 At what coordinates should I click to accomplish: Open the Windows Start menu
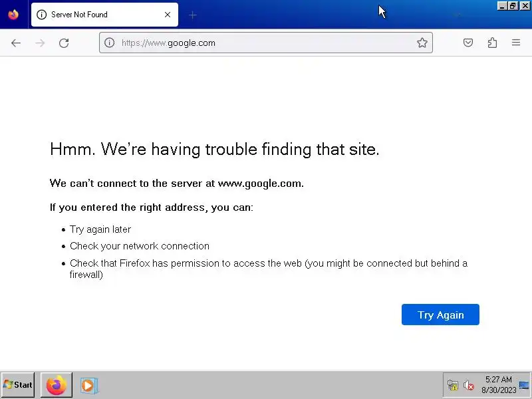click(x=18, y=385)
